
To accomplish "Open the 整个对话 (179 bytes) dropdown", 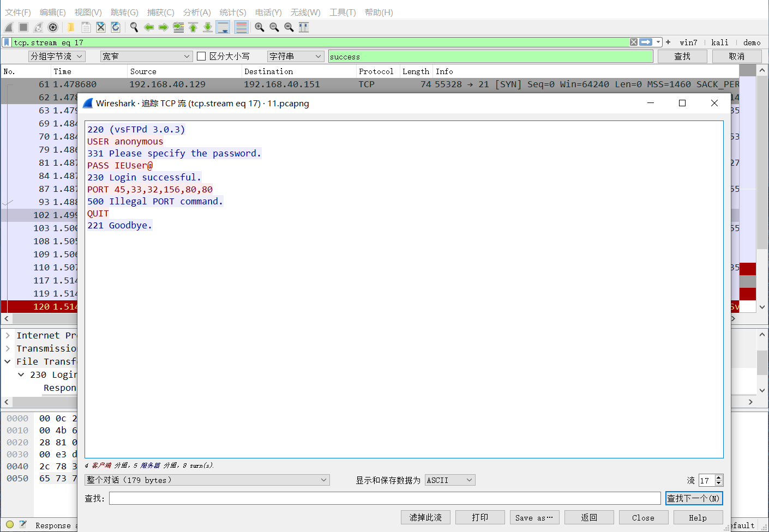I will 207,480.
